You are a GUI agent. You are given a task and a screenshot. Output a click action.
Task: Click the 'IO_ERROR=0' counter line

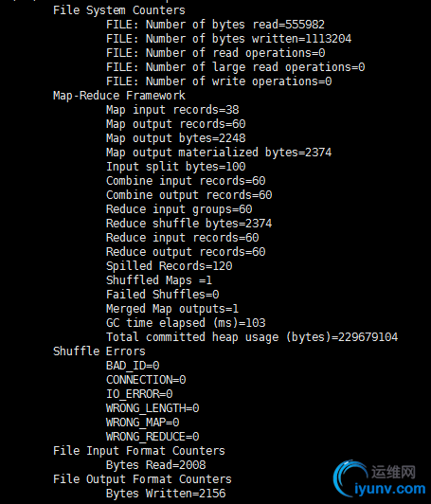pos(139,394)
